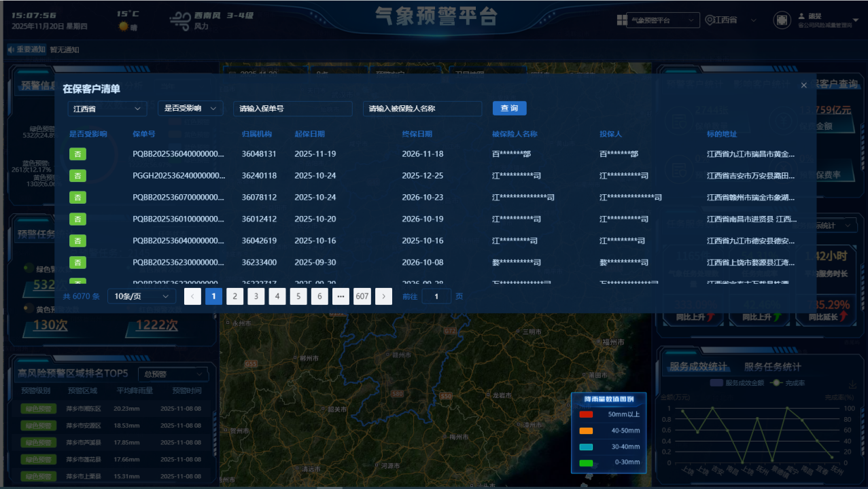Click the location pin icon near 江西省
Screen dimensions: 868x489
click(x=710, y=20)
